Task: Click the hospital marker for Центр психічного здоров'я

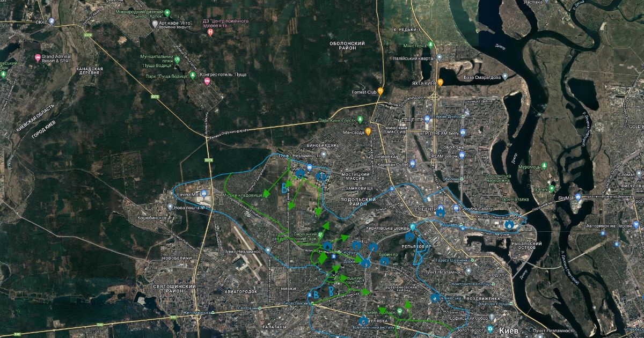Action: (210, 33)
